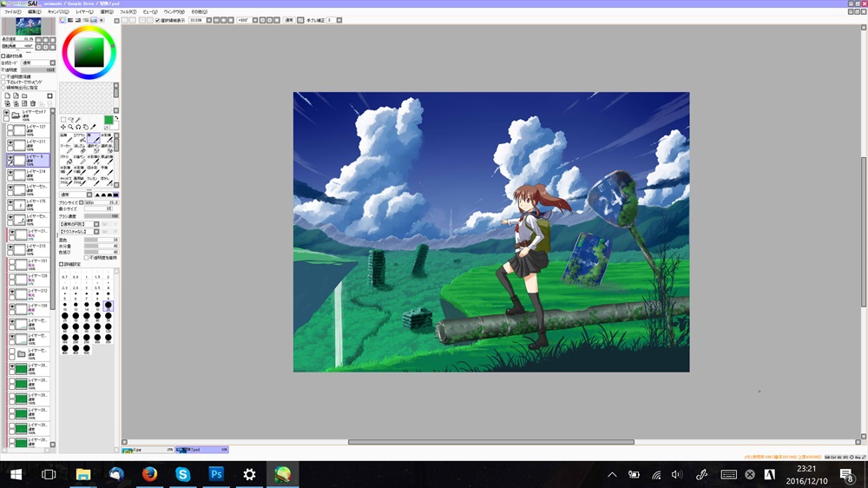Select the Zoom magnifier tool
Screen dimensions: 868x488
coord(70,127)
